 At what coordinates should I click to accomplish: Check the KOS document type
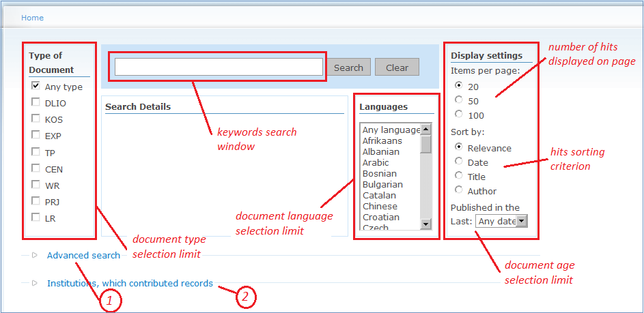pos(36,119)
